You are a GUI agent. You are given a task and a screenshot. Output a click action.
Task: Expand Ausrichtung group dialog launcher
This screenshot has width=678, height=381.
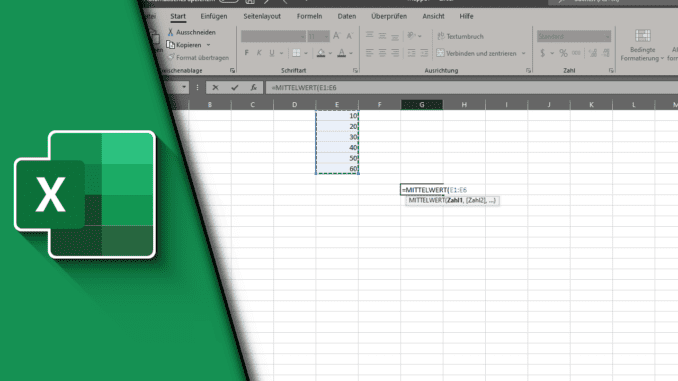click(x=528, y=70)
